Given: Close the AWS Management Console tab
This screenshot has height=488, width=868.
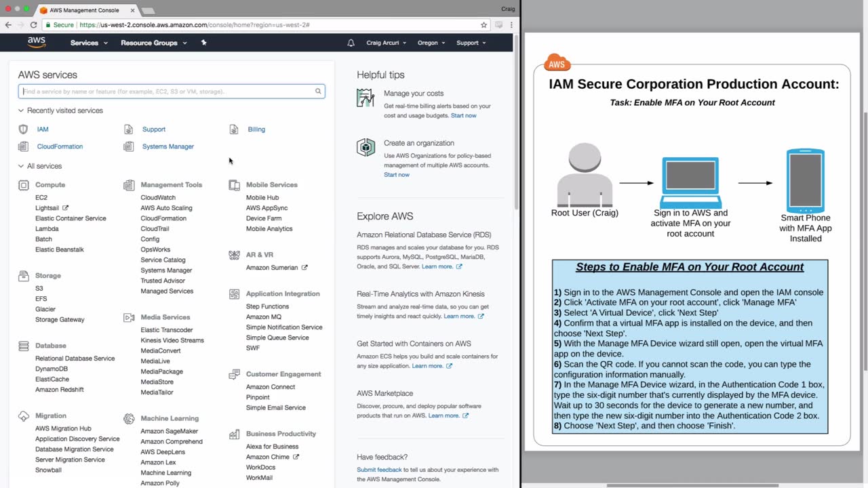Looking at the screenshot, I should click(x=132, y=10).
